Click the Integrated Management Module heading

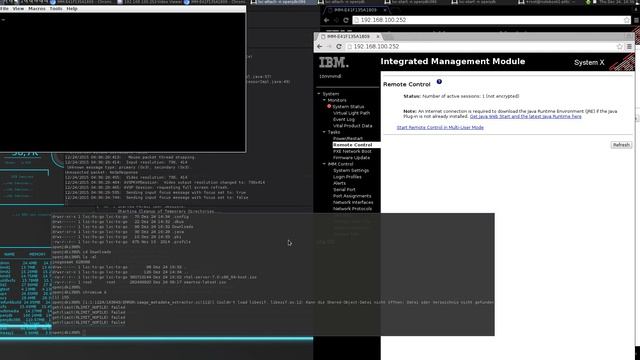tap(453, 61)
